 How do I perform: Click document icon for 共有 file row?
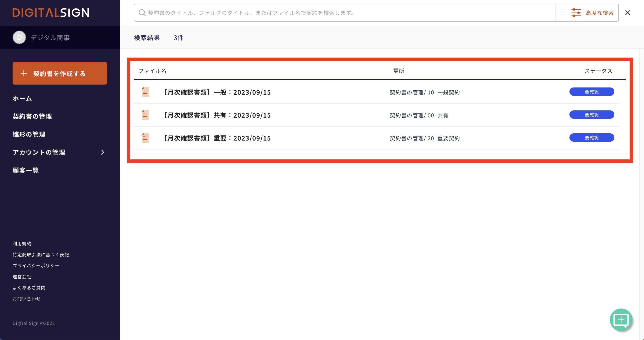coord(145,115)
